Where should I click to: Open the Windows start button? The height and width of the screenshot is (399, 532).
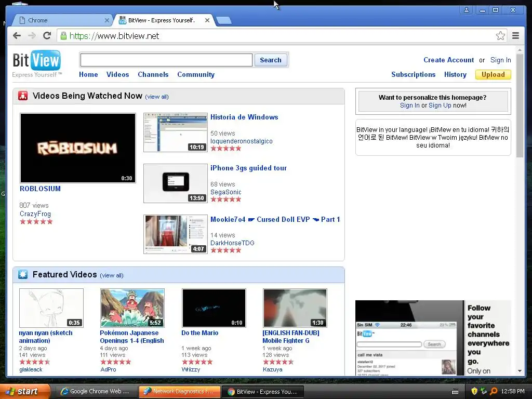(25, 391)
